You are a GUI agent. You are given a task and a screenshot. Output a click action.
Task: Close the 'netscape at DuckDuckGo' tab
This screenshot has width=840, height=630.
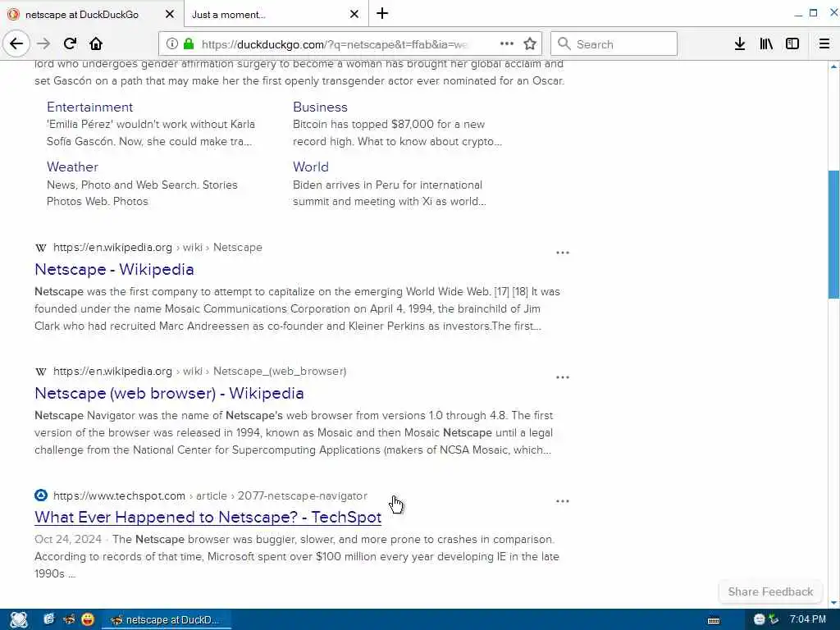tap(169, 14)
